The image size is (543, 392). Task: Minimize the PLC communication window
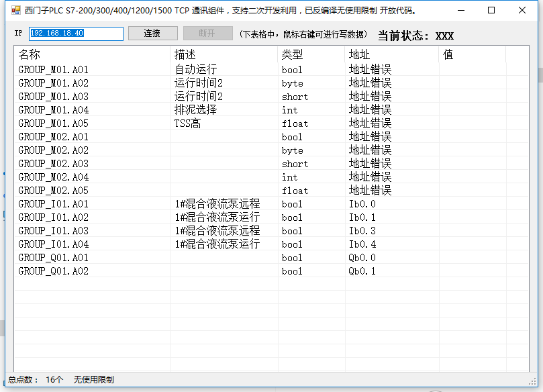[x=461, y=10]
